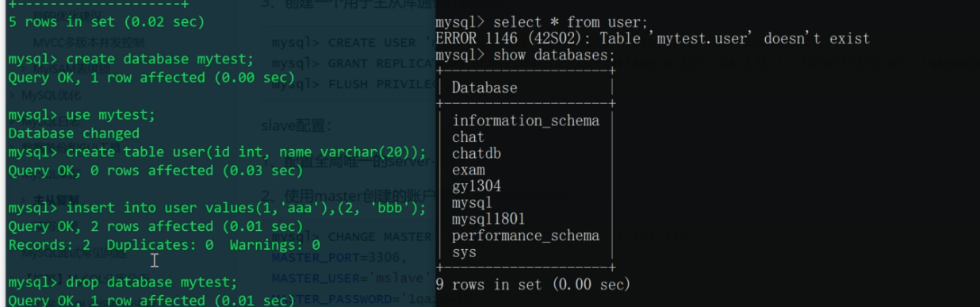Screen dimensions: 980x307
Task: Click the ERROR 1146 message line
Action: point(653,38)
